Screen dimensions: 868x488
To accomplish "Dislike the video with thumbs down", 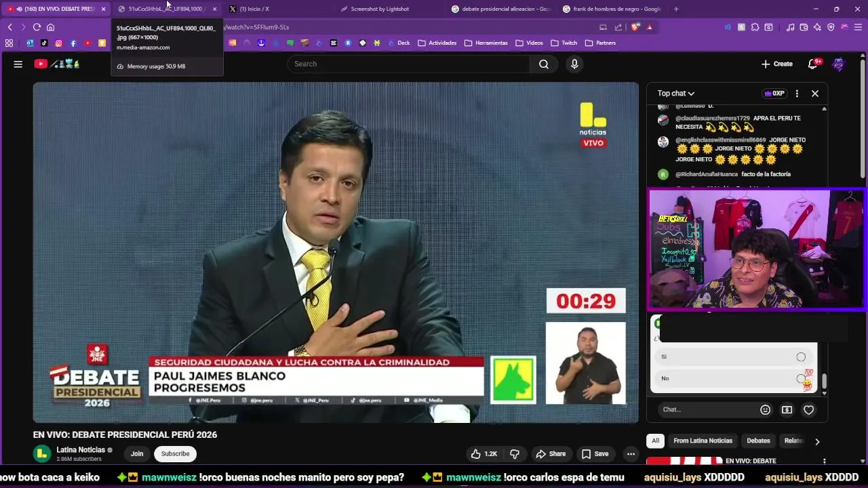I will [x=515, y=454].
